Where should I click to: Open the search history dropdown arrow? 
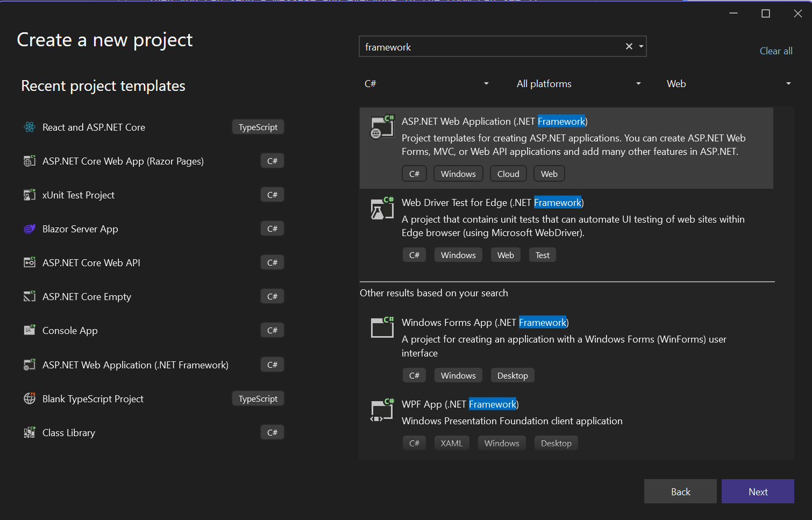(x=641, y=47)
